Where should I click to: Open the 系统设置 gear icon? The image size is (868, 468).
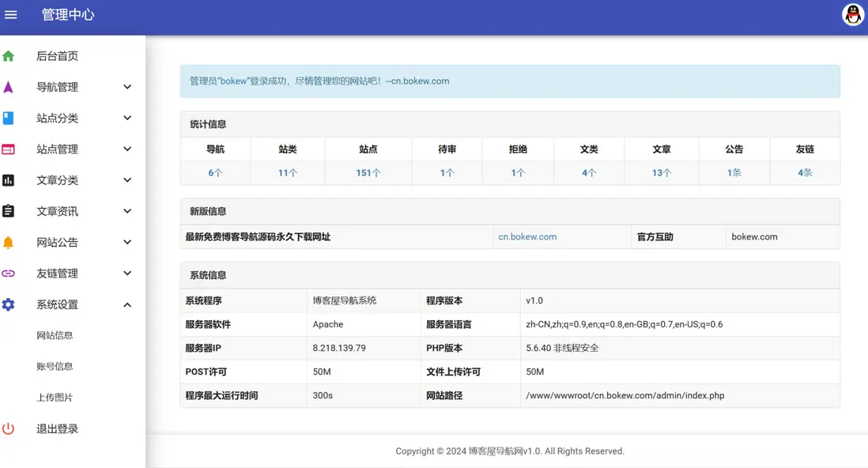7,304
